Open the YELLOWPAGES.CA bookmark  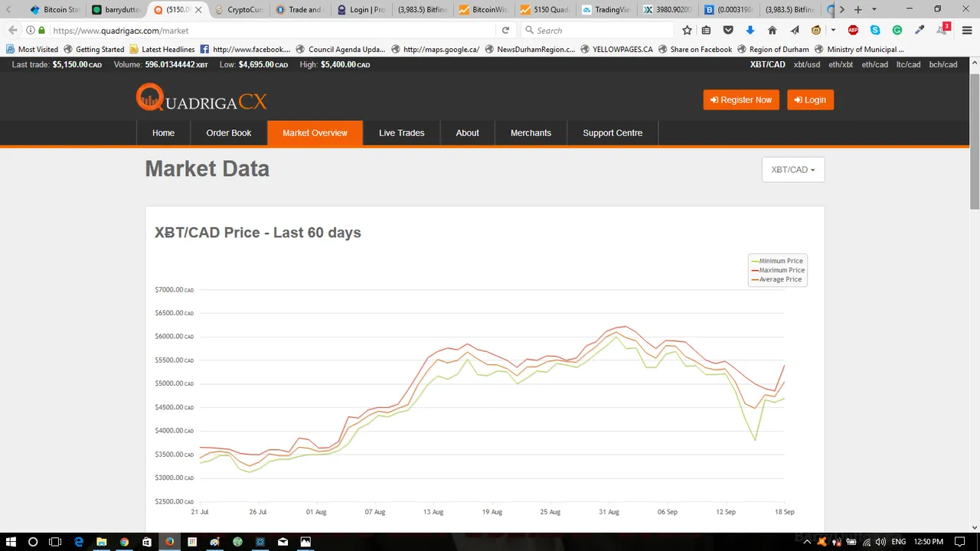point(616,49)
